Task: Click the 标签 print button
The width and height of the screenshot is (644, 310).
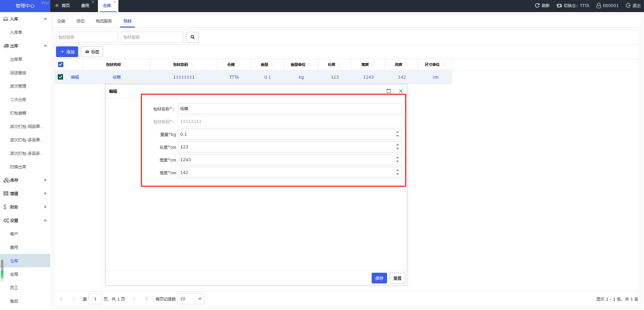Action: (x=92, y=52)
